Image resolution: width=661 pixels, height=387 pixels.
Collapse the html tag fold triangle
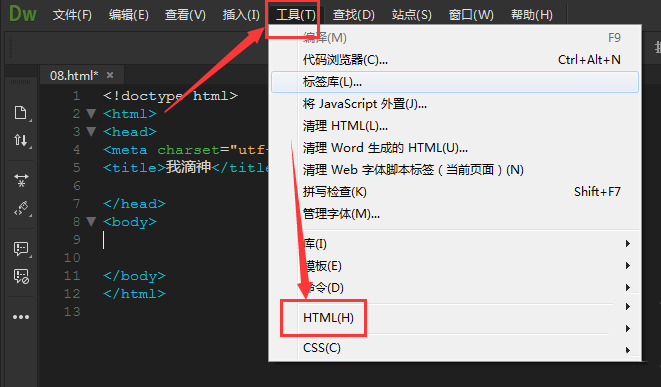pos(91,113)
